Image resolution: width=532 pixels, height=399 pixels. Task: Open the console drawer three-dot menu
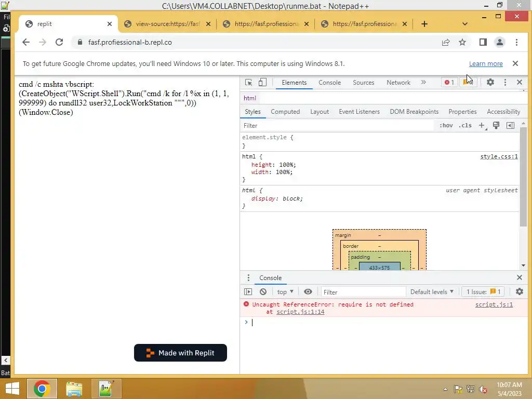point(248,278)
